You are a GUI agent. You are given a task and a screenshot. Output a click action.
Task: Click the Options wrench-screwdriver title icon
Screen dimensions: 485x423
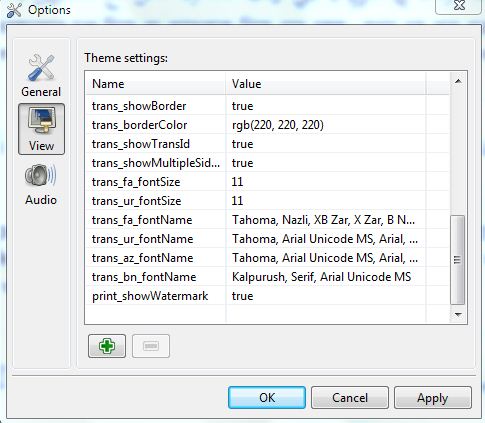tap(14, 10)
